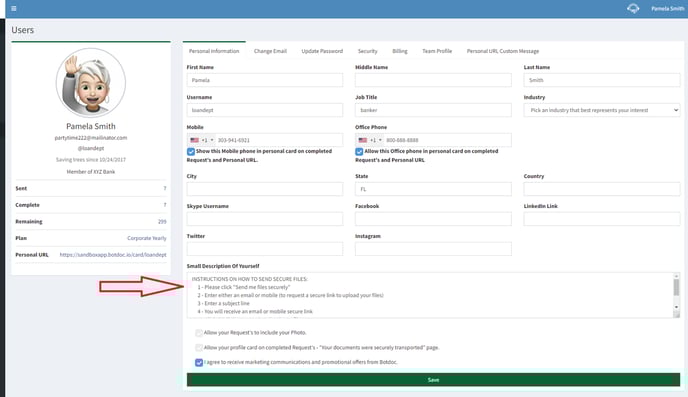Click the Country input field

pos(602,189)
